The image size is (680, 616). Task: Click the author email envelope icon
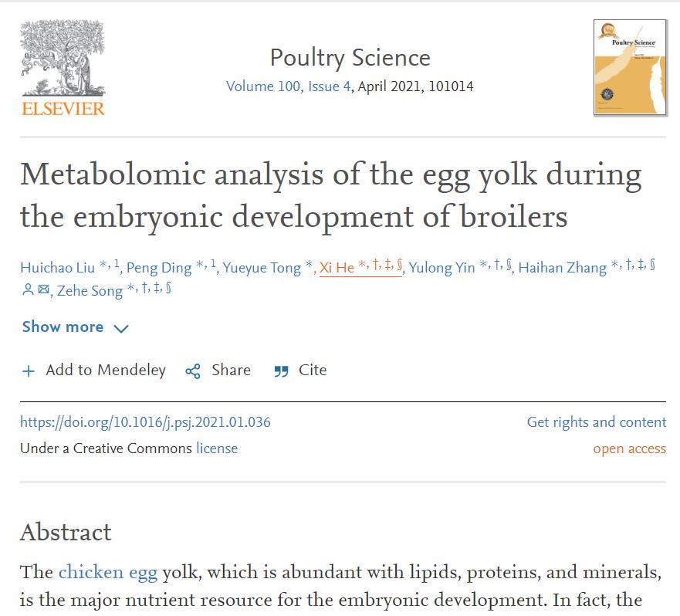point(43,291)
